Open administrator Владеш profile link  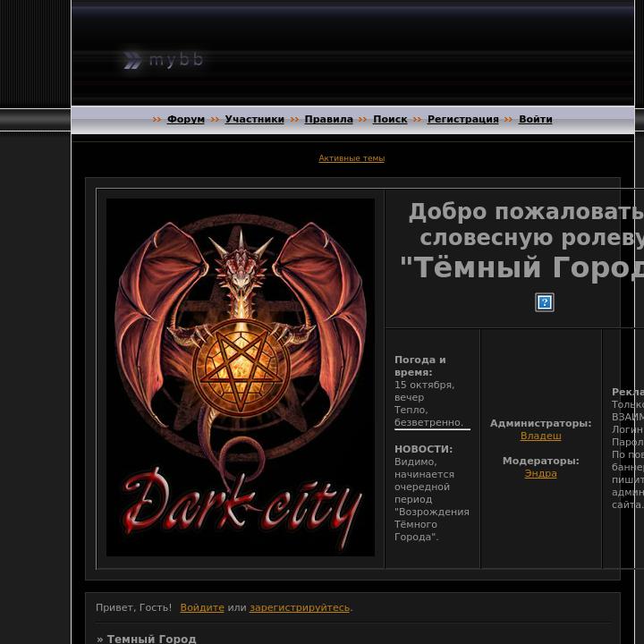click(x=540, y=436)
